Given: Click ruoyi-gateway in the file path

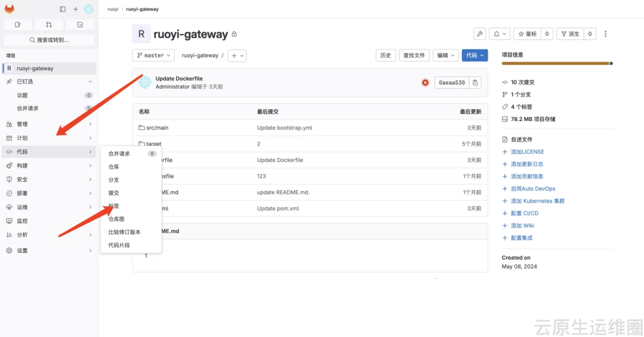Looking at the screenshot, I should (x=200, y=55).
